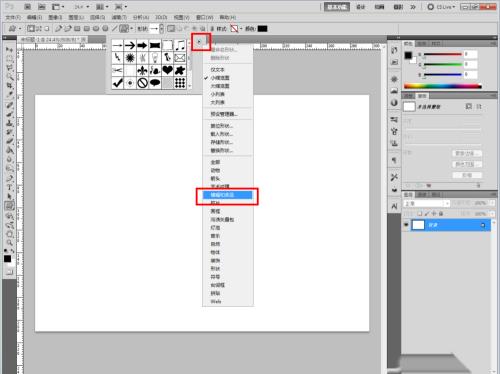This screenshot has height=374, width=500.
Task: Choose the prohibition sign shape
Action: [x=142, y=83]
